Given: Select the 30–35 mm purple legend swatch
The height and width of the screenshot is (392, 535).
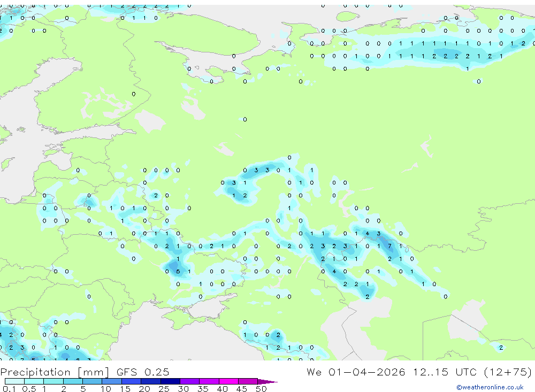Looking at the screenshot, I should point(189,381).
